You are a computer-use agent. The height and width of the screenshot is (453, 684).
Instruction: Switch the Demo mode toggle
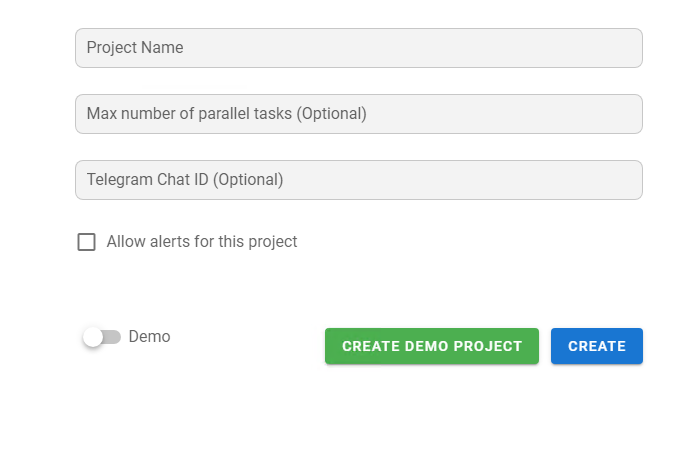tap(101, 338)
